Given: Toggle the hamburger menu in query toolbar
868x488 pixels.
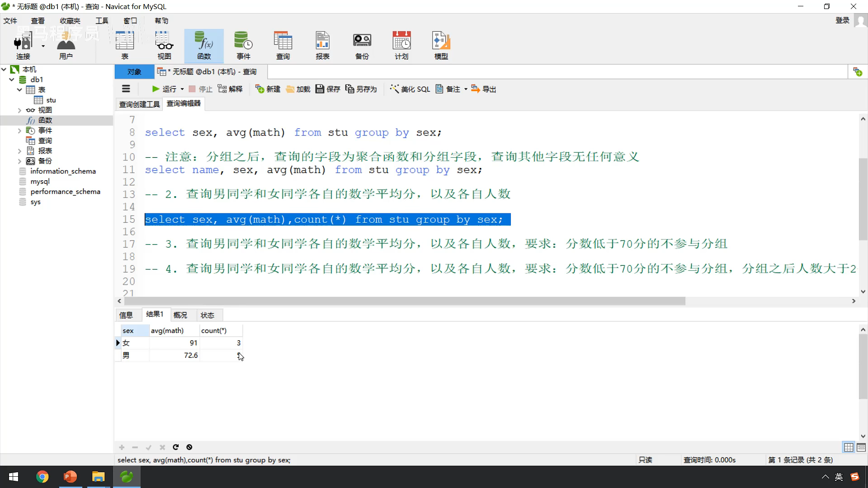Looking at the screenshot, I should click(126, 89).
